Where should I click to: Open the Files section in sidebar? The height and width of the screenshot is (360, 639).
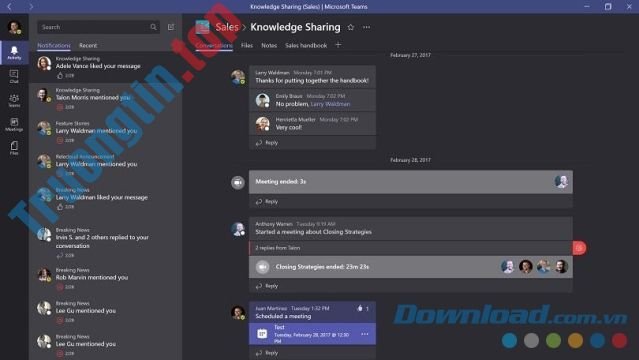(14, 148)
